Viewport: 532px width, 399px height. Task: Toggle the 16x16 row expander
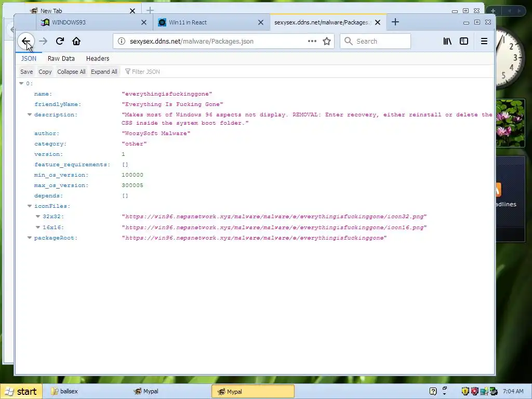pos(38,228)
